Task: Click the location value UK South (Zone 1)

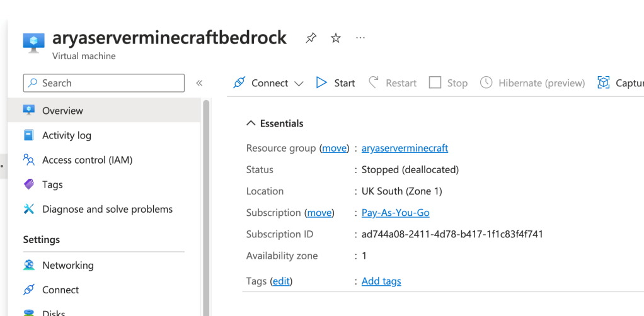Action: (x=401, y=191)
